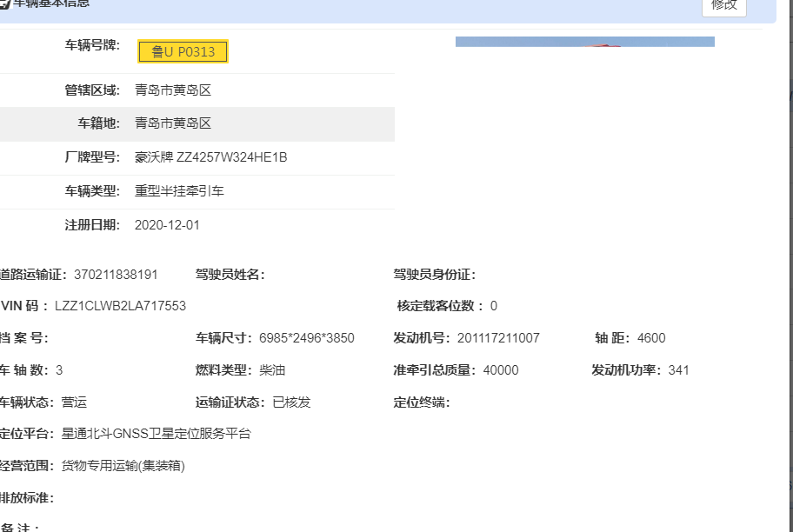Click fuel type value 柴油
793x532 pixels.
(x=272, y=370)
